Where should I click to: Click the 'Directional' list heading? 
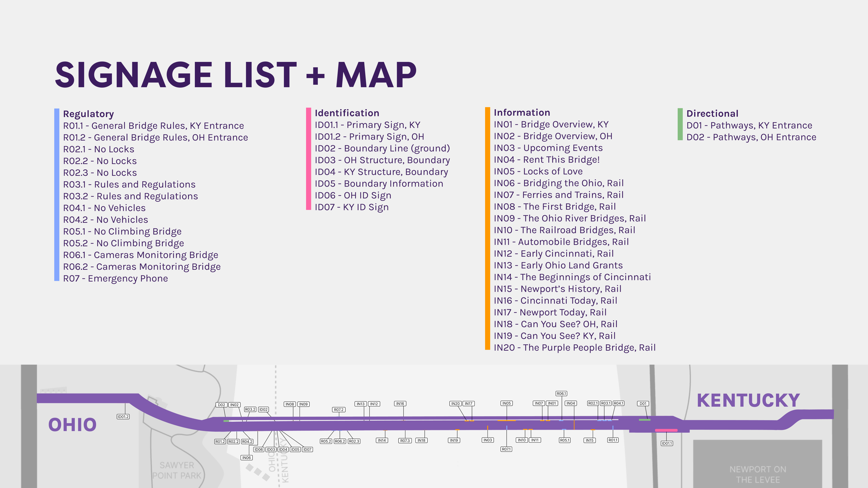coord(712,113)
